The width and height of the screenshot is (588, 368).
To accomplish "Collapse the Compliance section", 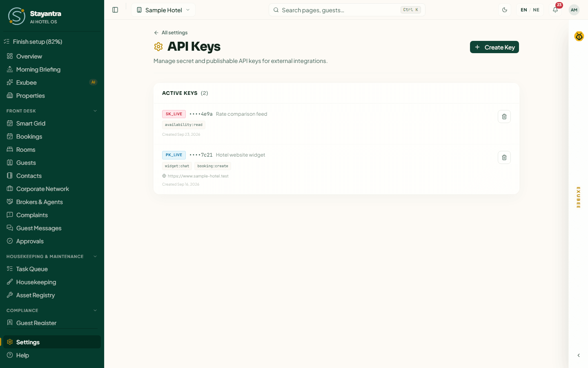I will pyautogui.click(x=52, y=310).
